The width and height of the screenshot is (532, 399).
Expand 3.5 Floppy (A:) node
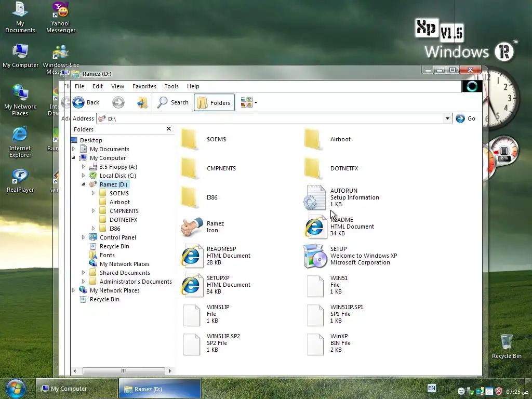click(x=84, y=167)
